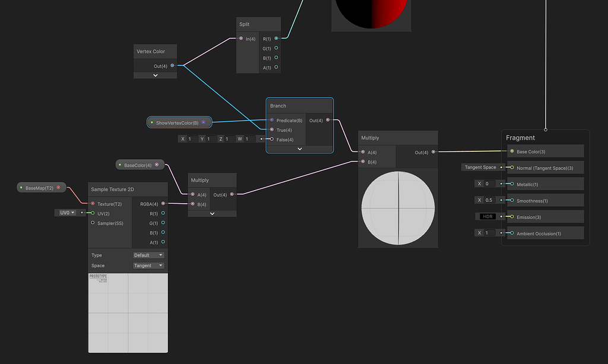Image resolution: width=608 pixels, height=364 pixels.
Task: Click the A(4) input port on the Multiply node
Action: point(362,152)
